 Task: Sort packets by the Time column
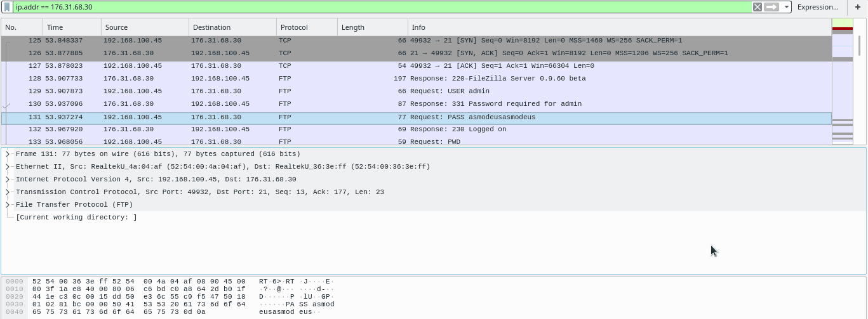pos(72,27)
